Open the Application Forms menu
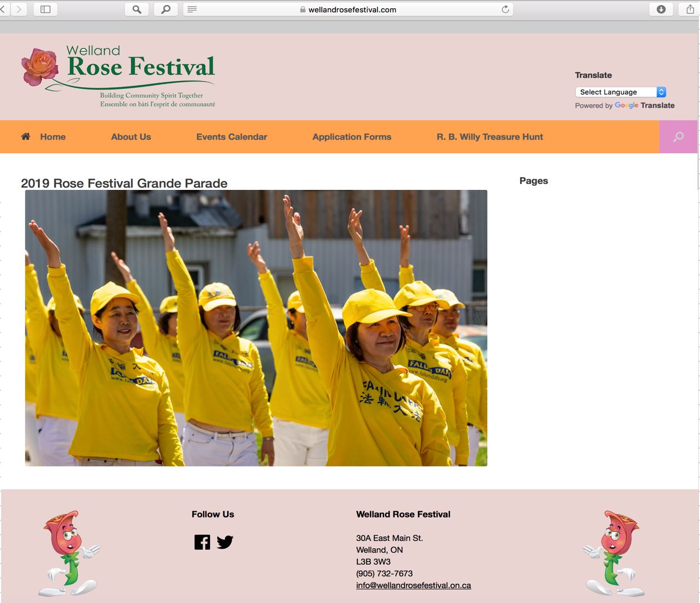This screenshot has width=700, height=603. click(352, 137)
